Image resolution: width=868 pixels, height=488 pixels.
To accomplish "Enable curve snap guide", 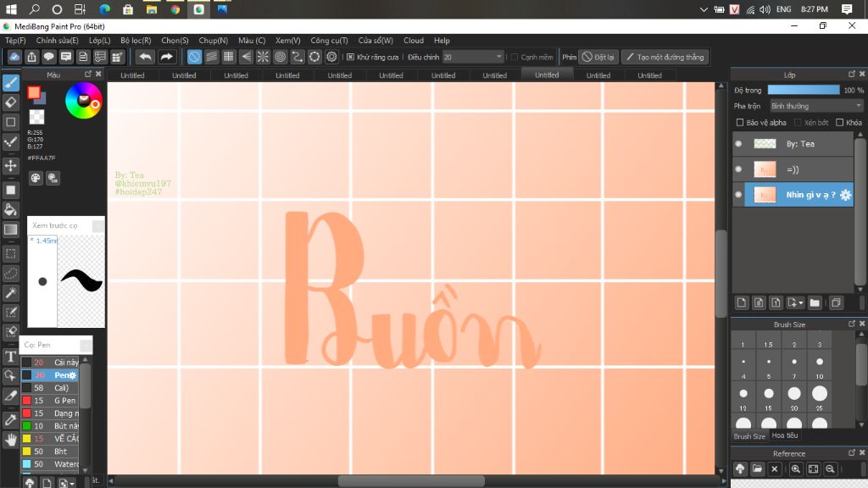I will 298,57.
